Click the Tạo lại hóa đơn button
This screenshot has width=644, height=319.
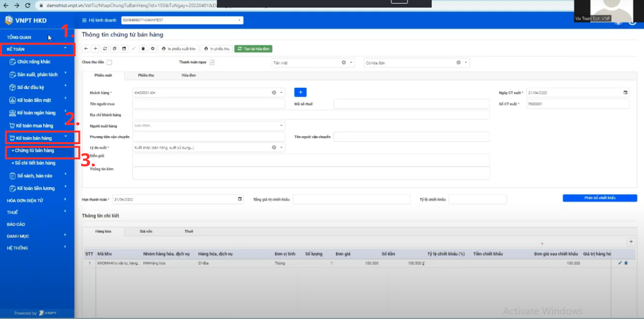(254, 49)
